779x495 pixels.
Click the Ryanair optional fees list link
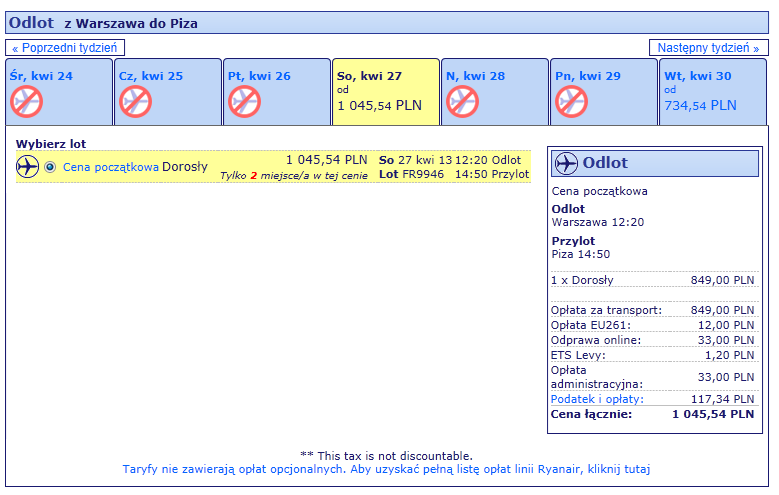tap(386, 469)
